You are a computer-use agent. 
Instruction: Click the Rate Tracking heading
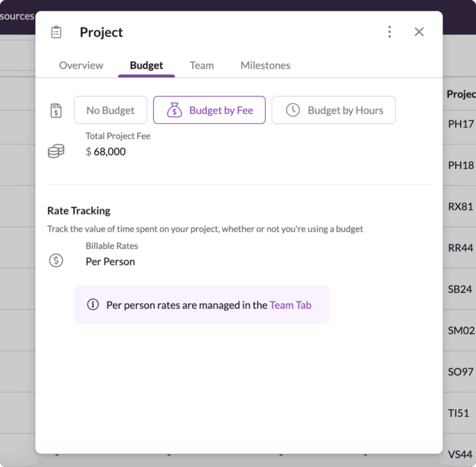[x=79, y=211]
